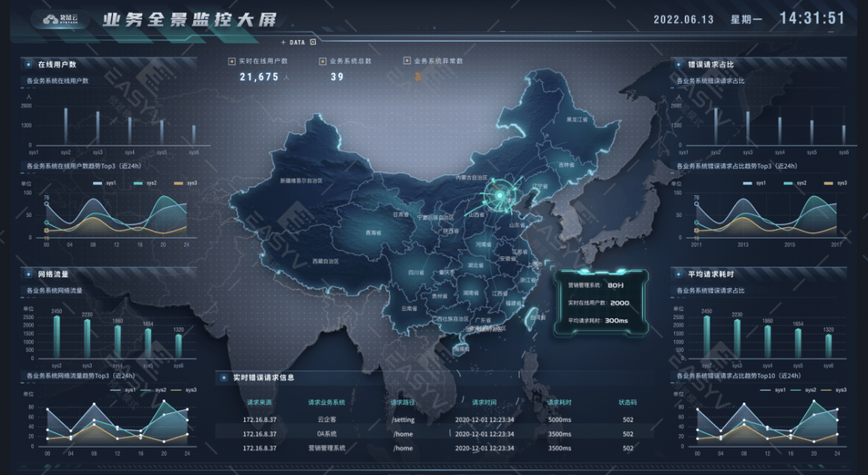Select the 请求耗时 column header
The image size is (868, 475).
click(559, 403)
